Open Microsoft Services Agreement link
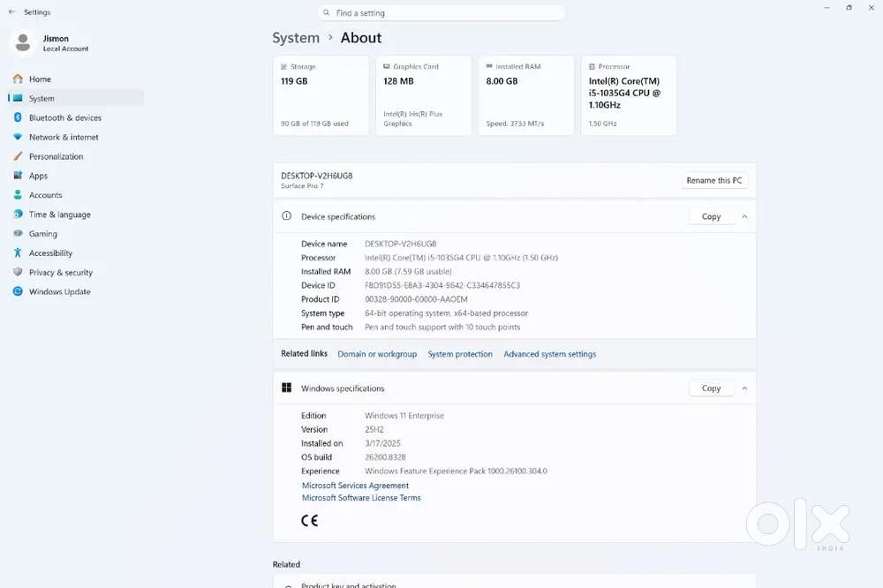The image size is (883, 588). tap(355, 486)
